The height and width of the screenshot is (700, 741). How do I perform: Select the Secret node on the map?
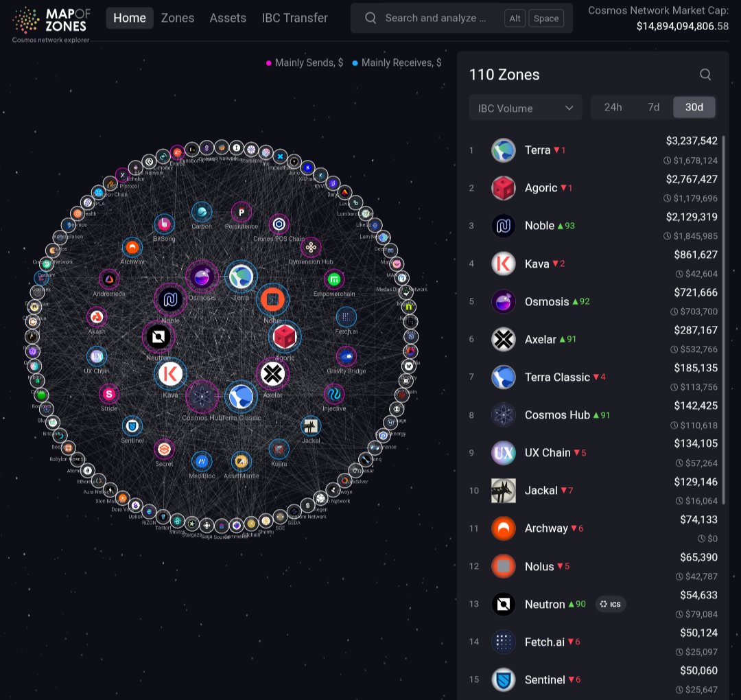tap(164, 449)
